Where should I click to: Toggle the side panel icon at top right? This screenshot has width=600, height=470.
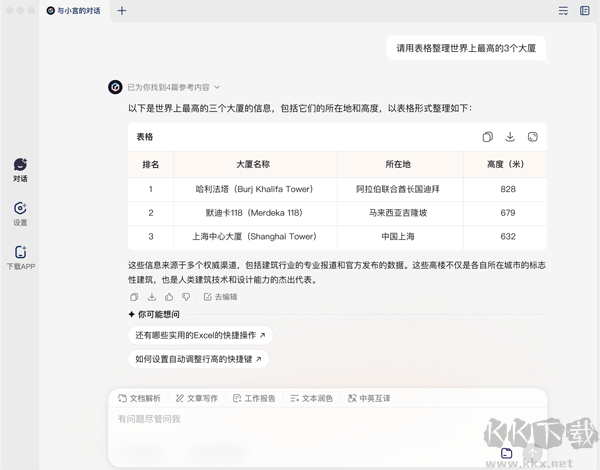(584, 11)
